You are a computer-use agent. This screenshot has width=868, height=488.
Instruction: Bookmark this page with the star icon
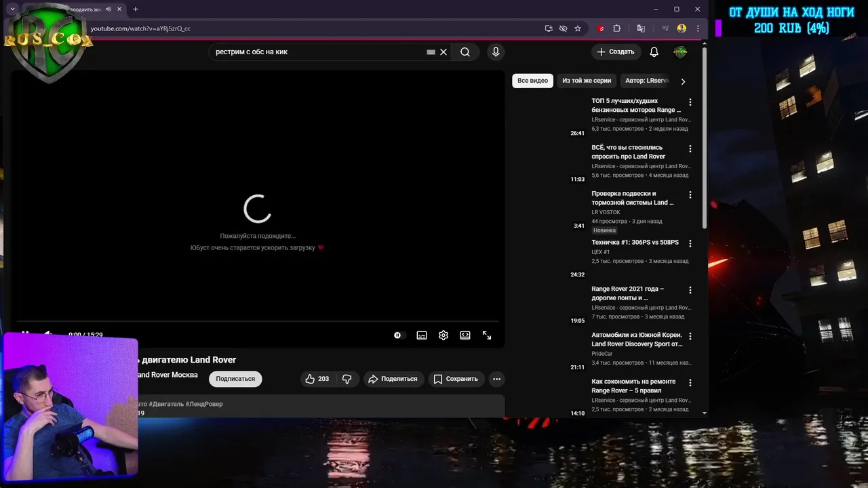[578, 28]
